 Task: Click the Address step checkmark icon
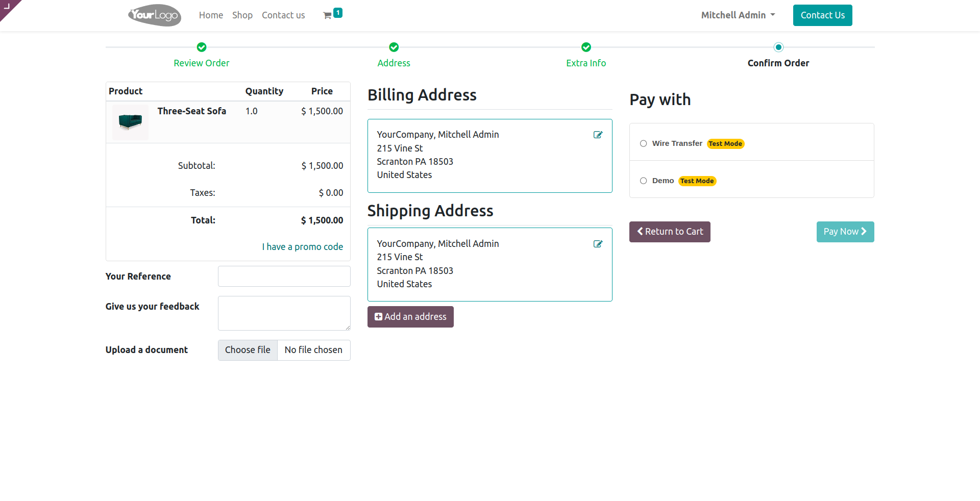pos(394,47)
